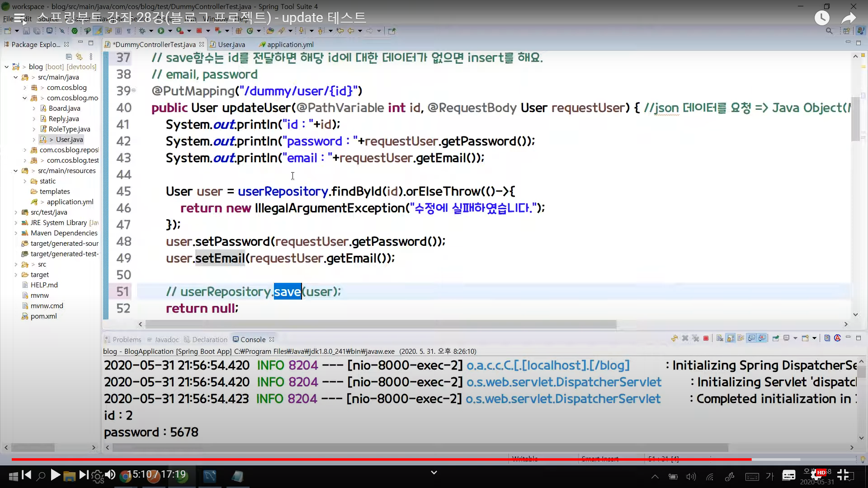Toggle Show Whitespace Characters pilcrow button
Viewport: 868px width, 488px height.
[129, 31]
